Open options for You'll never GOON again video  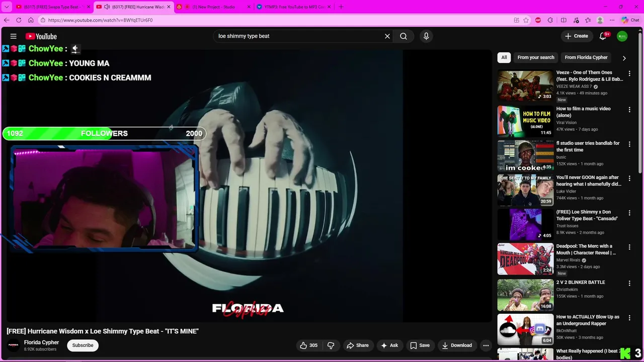click(x=629, y=178)
